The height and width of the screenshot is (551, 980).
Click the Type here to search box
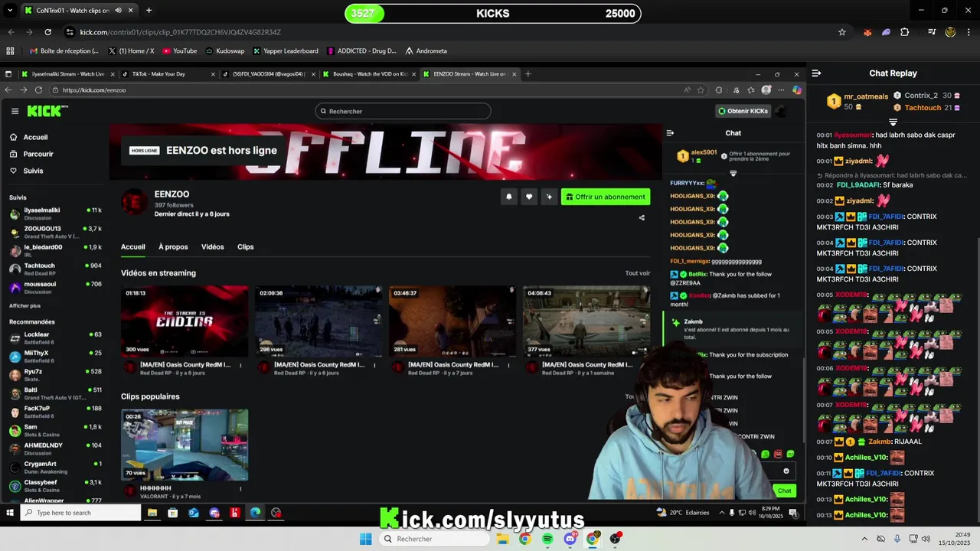click(82, 513)
